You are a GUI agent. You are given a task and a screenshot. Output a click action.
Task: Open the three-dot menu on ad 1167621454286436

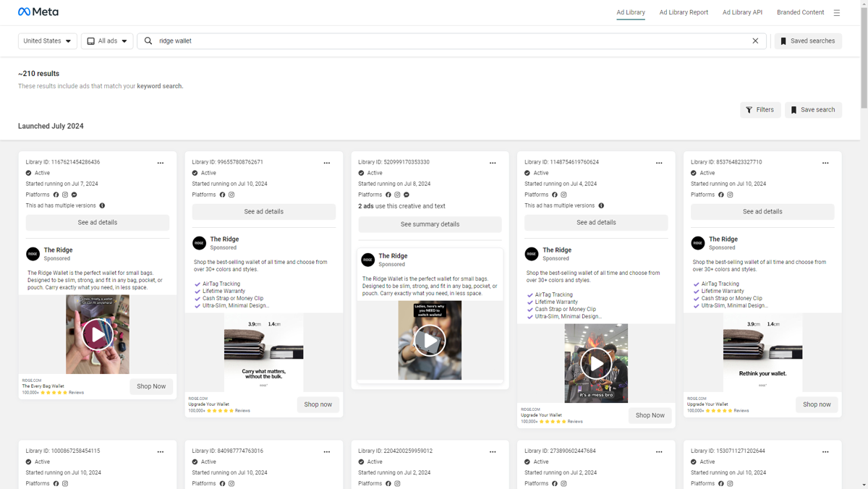click(x=161, y=163)
